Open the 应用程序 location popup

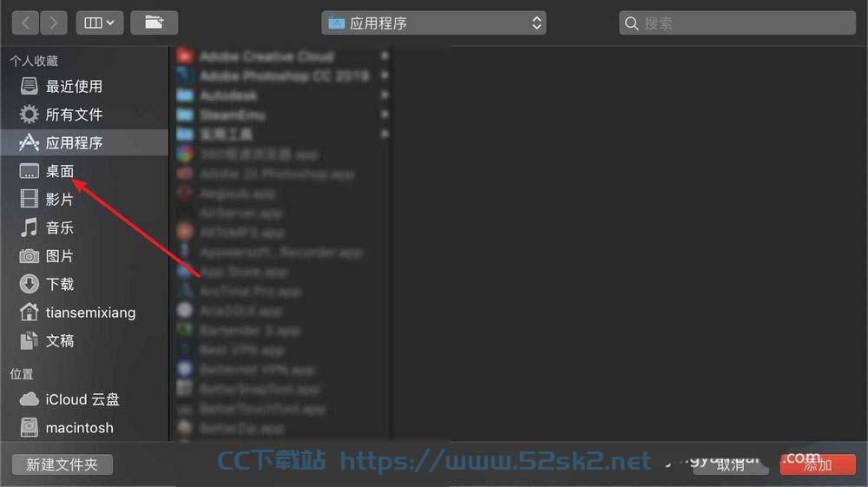433,23
